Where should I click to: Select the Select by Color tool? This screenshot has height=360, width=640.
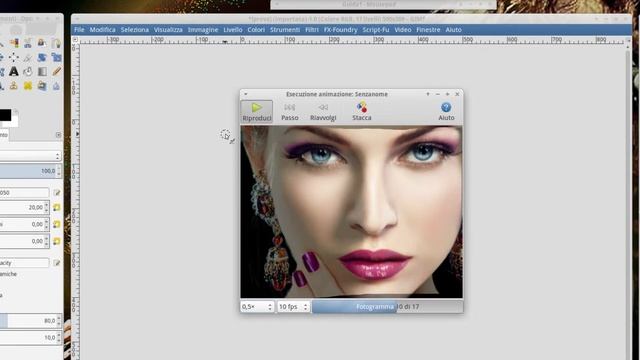tap(14, 43)
